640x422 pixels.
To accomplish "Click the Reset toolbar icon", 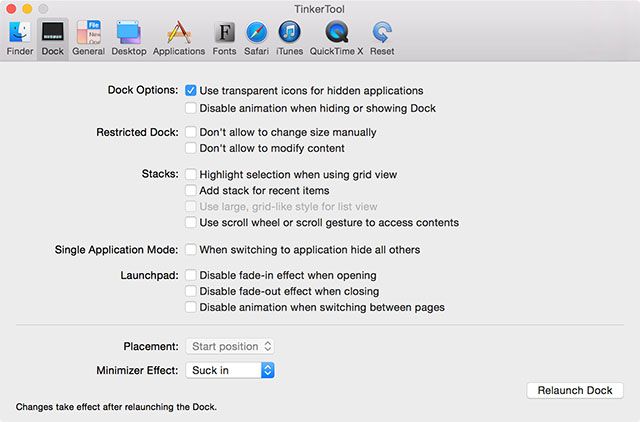I will tap(382, 37).
